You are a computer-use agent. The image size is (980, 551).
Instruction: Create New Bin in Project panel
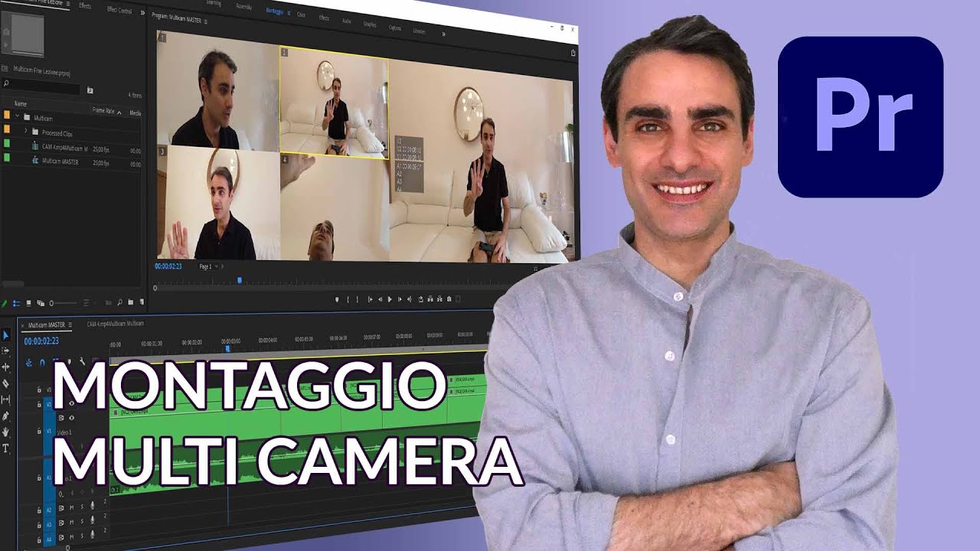click(x=130, y=302)
